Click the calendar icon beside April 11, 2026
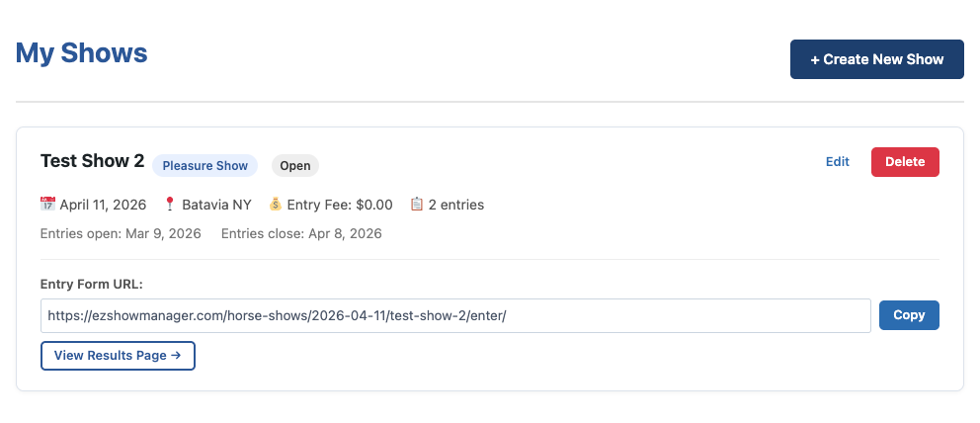 point(47,205)
